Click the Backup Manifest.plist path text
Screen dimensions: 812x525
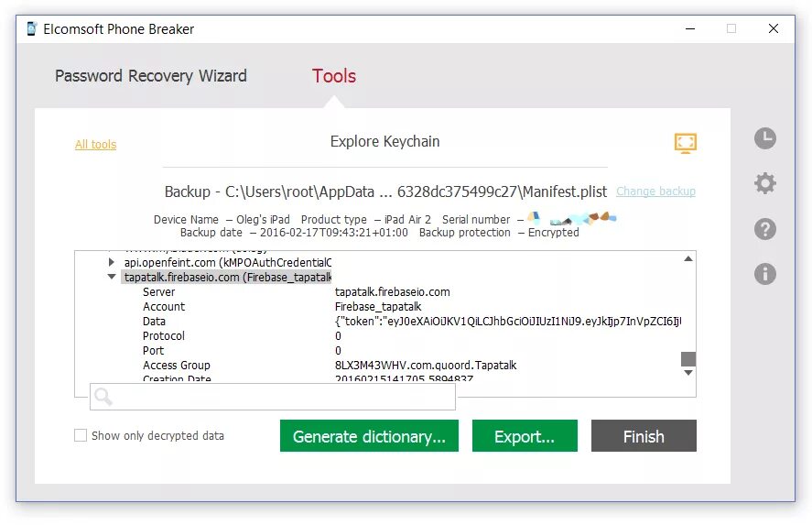click(385, 191)
